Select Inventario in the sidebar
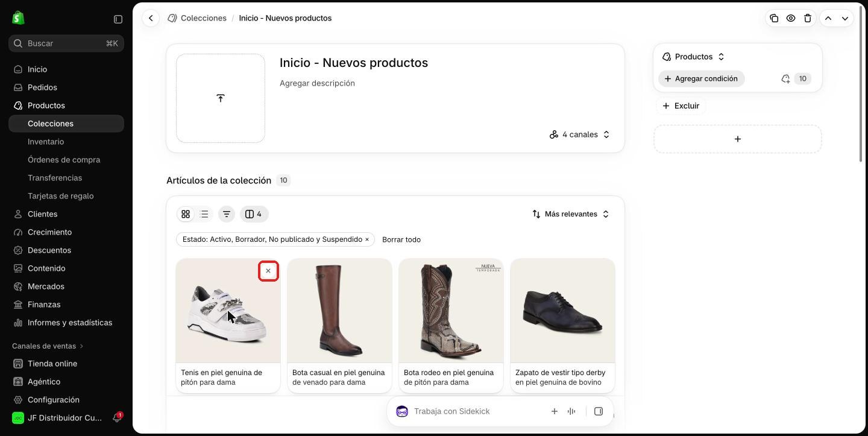This screenshot has height=436, width=868. coord(66,142)
